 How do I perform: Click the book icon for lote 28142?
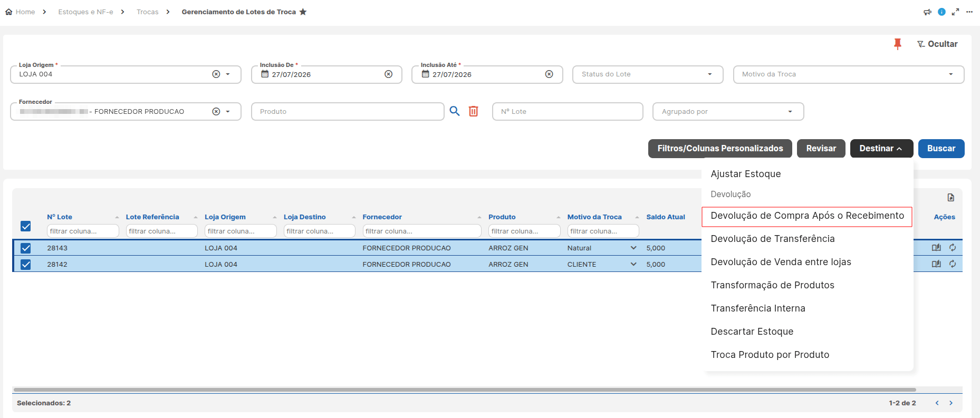[936, 264]
